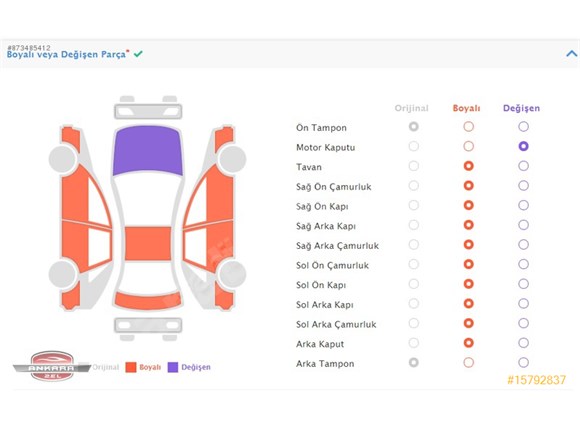Click the orange trunk lid on diagram
580x435 pixels.
point(148,301)
